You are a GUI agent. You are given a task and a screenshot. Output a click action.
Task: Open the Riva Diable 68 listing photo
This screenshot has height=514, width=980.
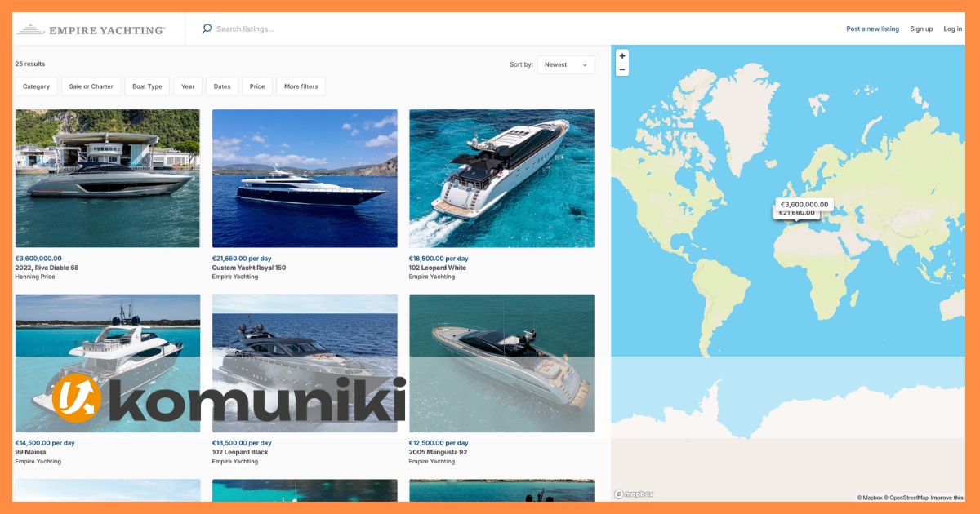pyautogui.click(x=108, y=179)
